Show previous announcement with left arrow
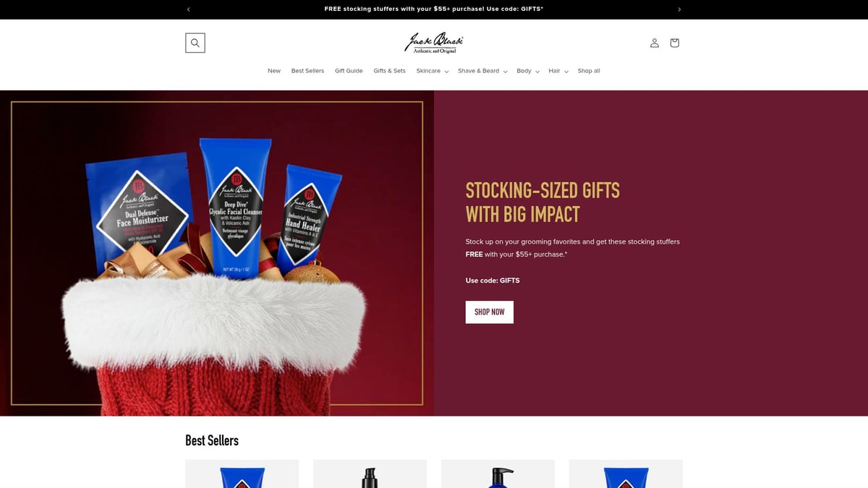 pyautogui.click(x=189, y=9)
